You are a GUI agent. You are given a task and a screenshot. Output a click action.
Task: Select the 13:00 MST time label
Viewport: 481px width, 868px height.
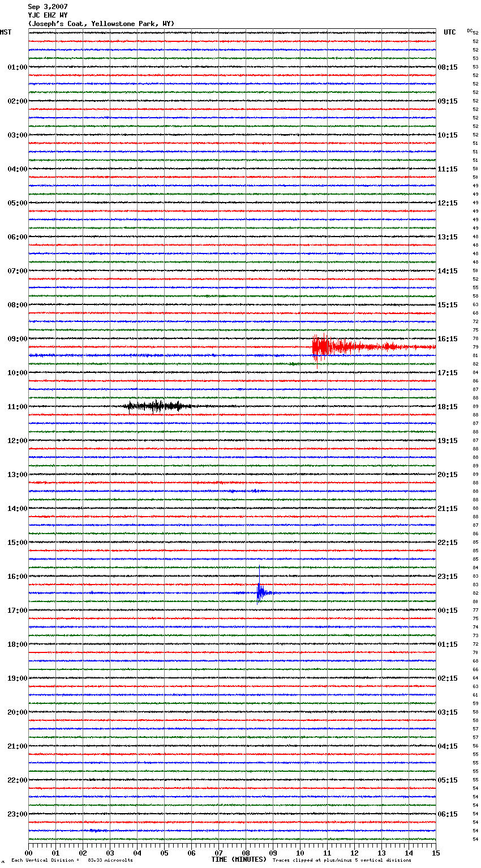18,475
